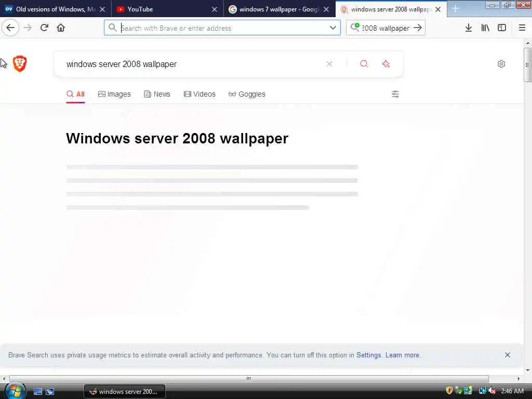Open the Settings link in the notice
532x399 pixels.
368,355
